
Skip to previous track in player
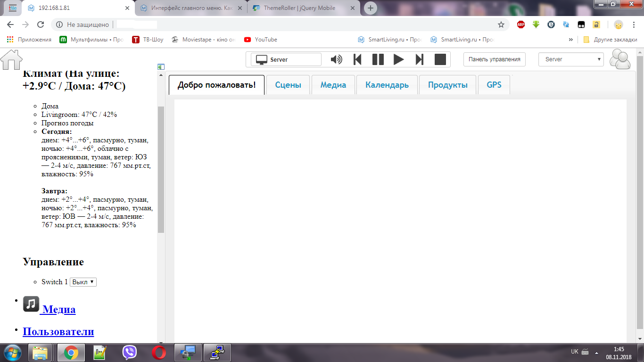coord(357,59)
